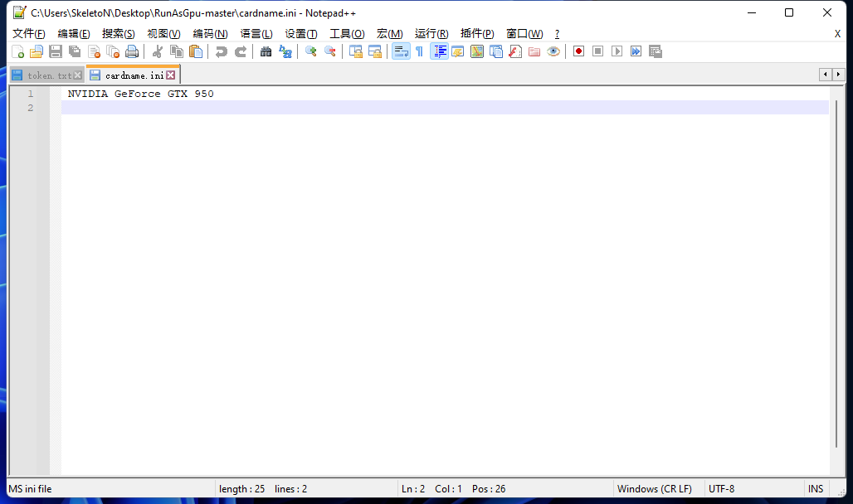This screenshot has width=853, height=504.
Task: Open the 编辑(E) menu
Action: 74,34
